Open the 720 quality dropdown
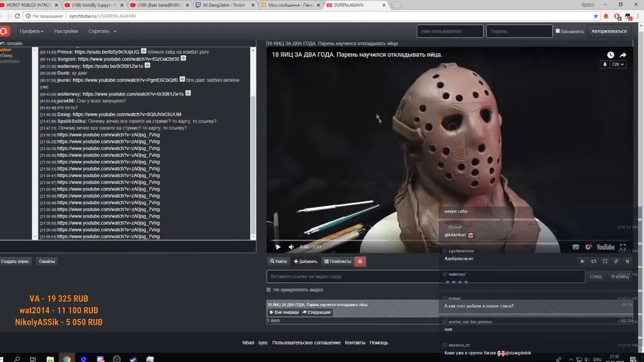The height and width of the screenshot is (362, 644). tap(617, 64)
